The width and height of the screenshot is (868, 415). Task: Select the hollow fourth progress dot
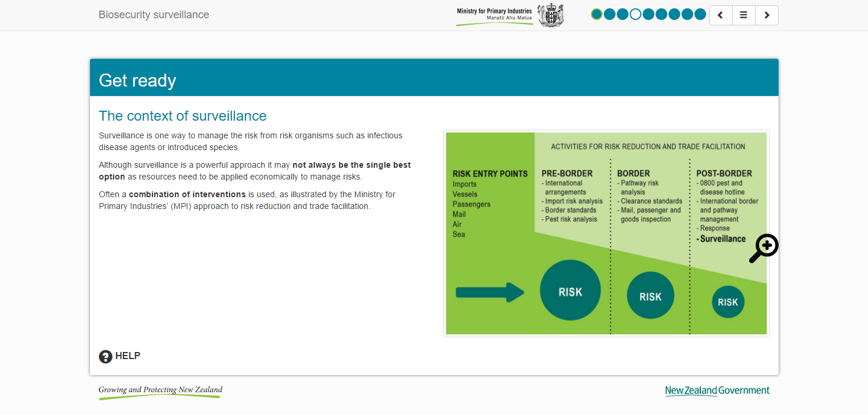(x=636, y=14)
